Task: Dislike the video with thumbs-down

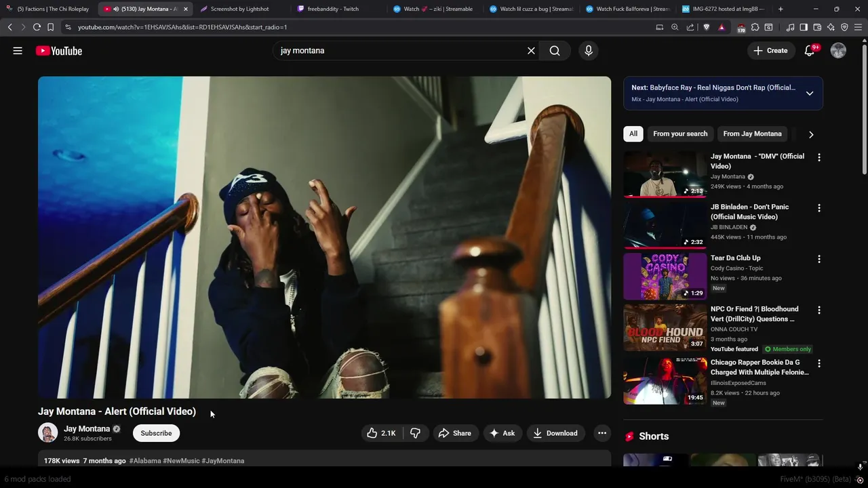Action: click(416, 433)
